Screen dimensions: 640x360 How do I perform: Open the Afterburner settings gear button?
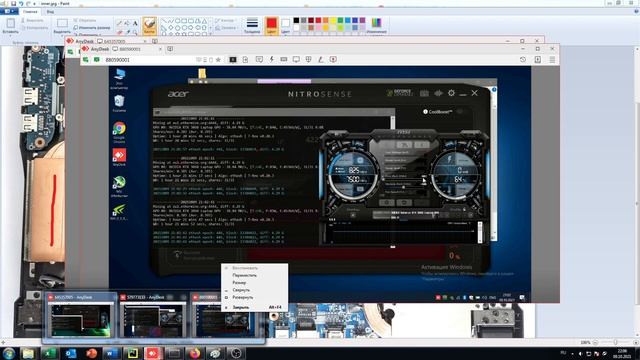387,202
